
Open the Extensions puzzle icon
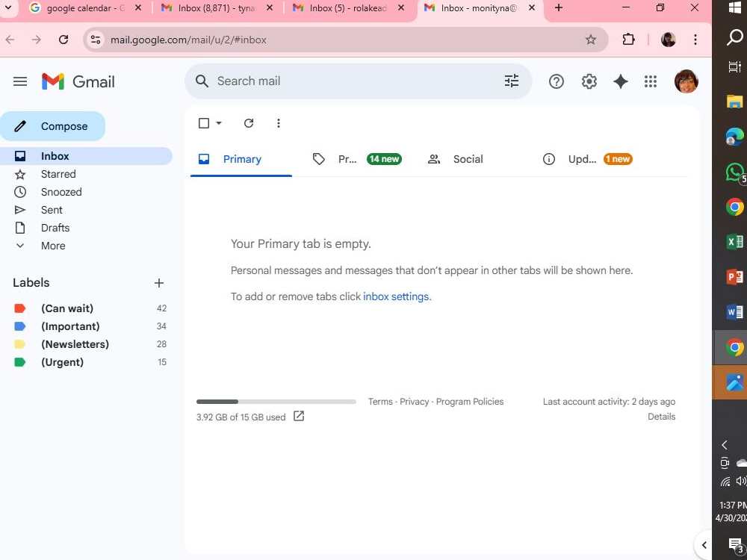click(x=629, y=40)
